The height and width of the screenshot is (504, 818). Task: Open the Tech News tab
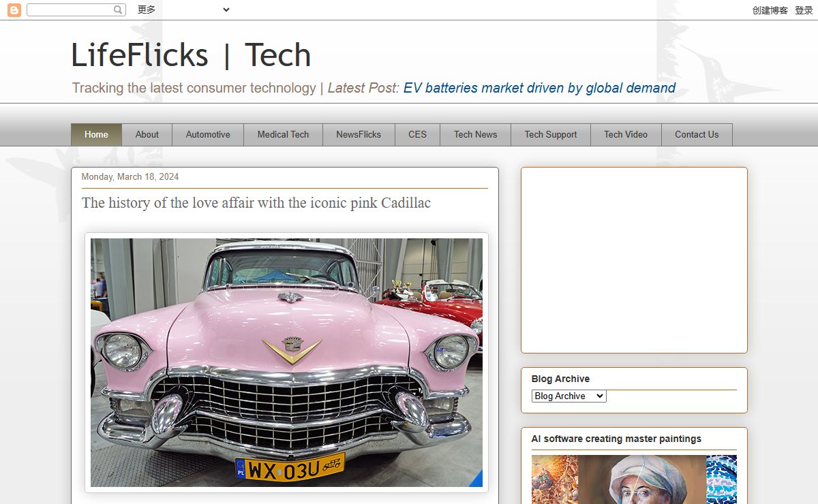tap(475, 135)
